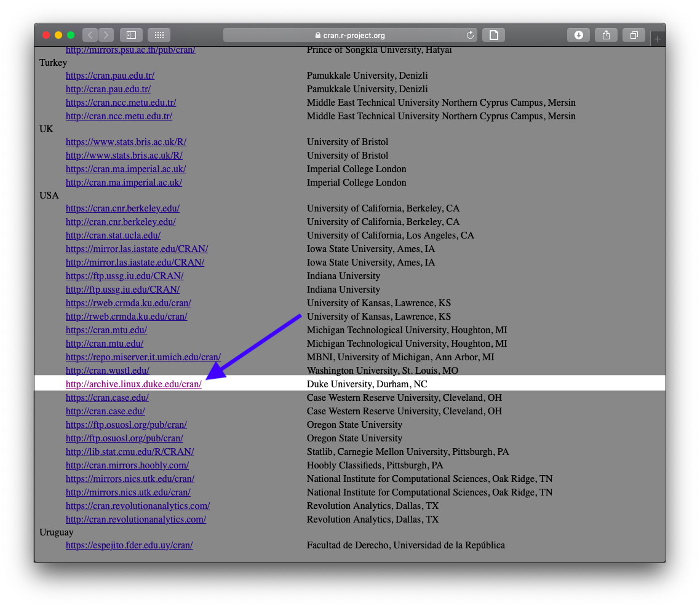
Task: Open http://ftp.ussg.iu.edu/CRAN/ link
Action: 123,290
